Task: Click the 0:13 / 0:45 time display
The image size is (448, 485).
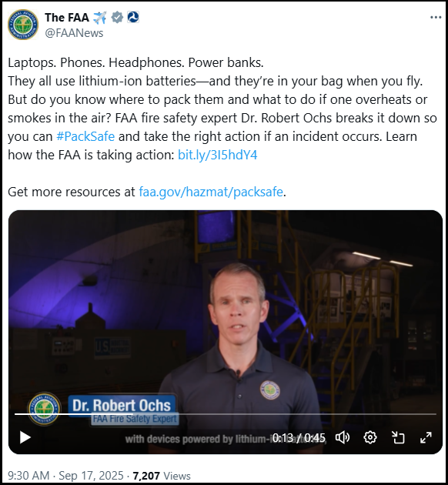Action: (299, 438)
